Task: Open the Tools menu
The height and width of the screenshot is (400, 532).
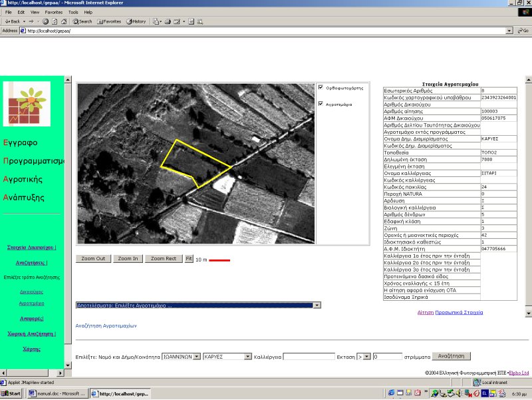Action: pyautogui.click(x=73, y=12)
